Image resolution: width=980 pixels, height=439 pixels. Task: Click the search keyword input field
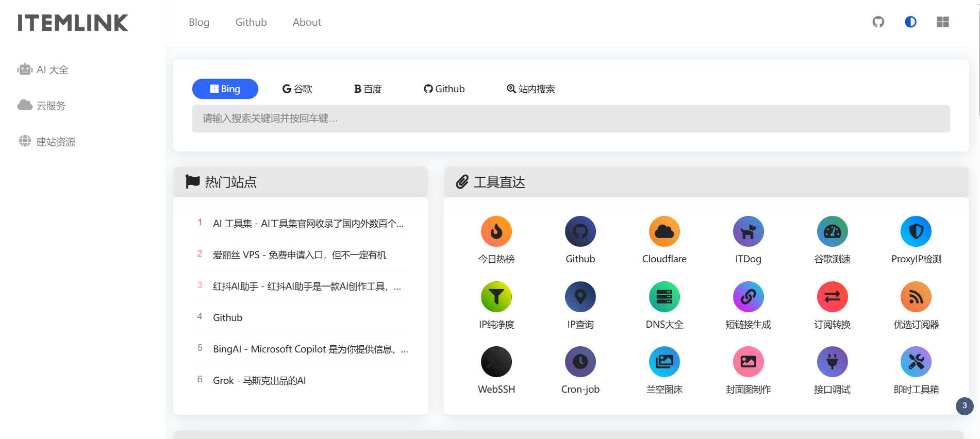point(571,119)
